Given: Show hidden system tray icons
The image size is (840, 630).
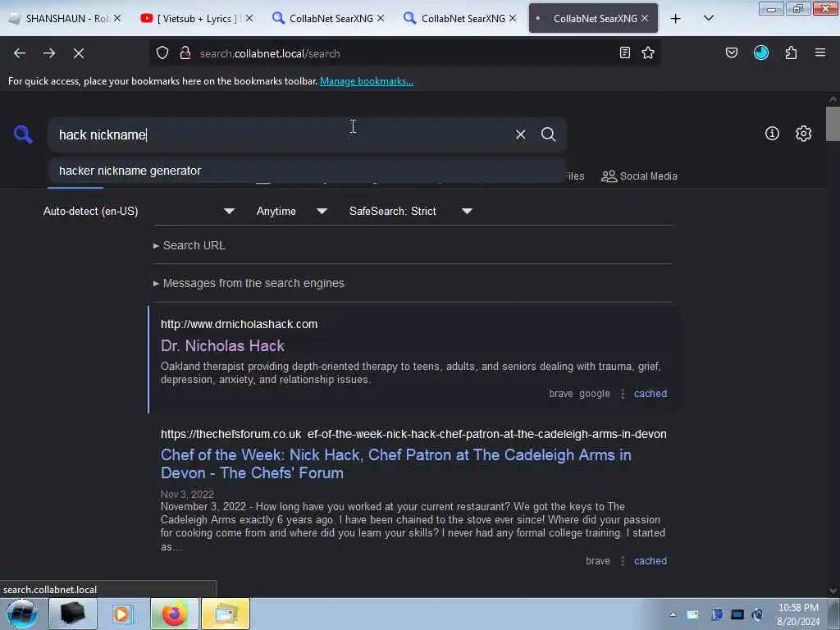Looking at the screenshot, I should (x=673, y=614).
